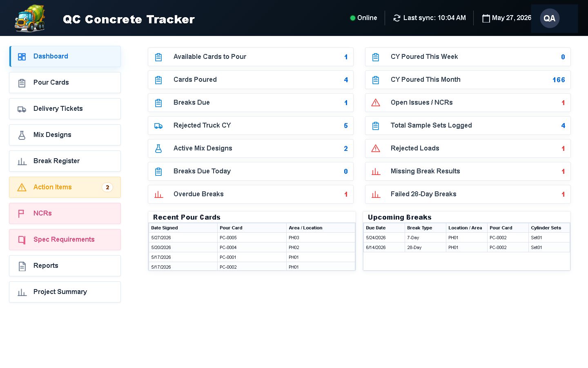Open the Breaks Due Today stat card
This screenshot has height=368, width=588.
click(251, 171)
